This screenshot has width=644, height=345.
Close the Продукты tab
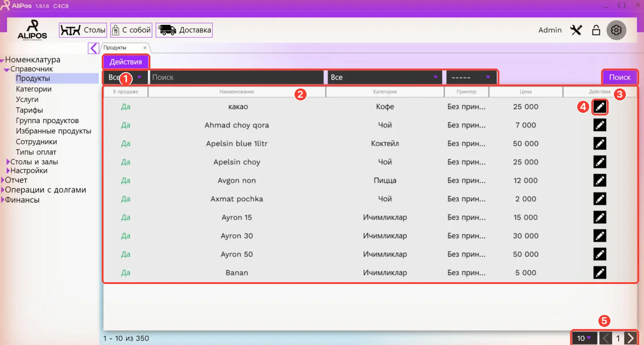click(x=145, y=48)
